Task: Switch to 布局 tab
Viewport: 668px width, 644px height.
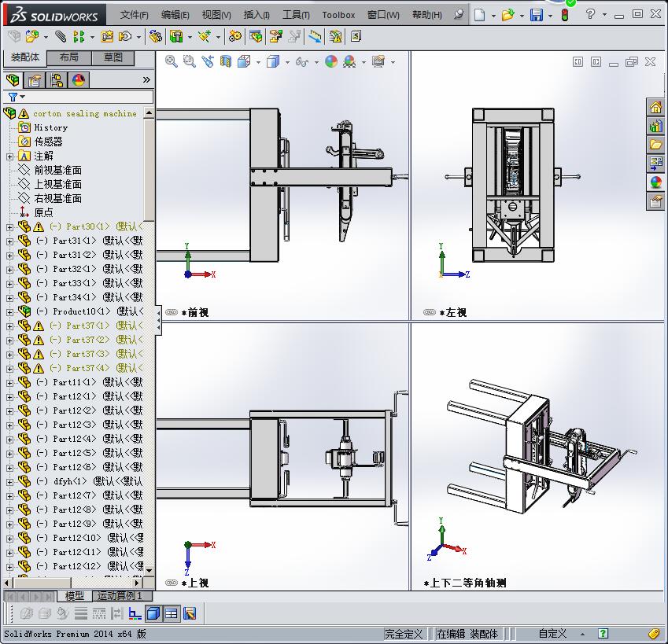Action: pyautogui.click(x=68, y=57)
